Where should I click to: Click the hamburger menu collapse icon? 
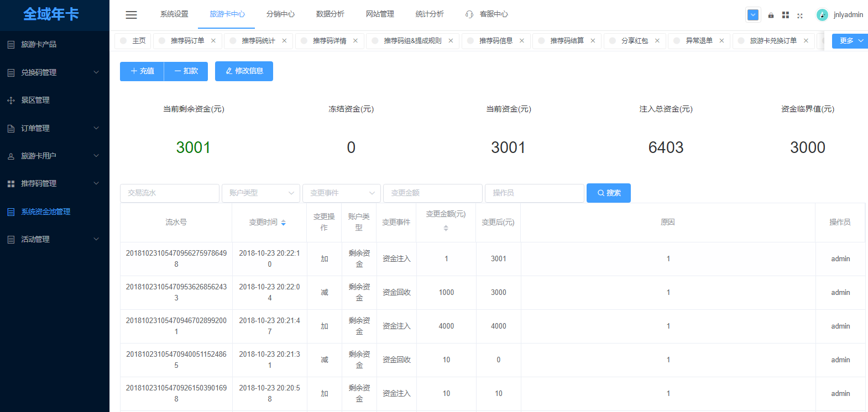tap(131, 15)
